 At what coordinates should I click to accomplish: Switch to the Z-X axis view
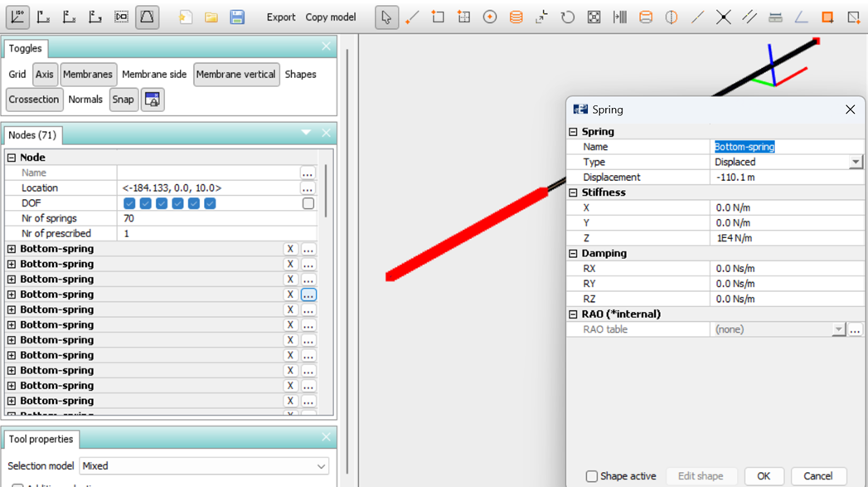click(69, 17)
